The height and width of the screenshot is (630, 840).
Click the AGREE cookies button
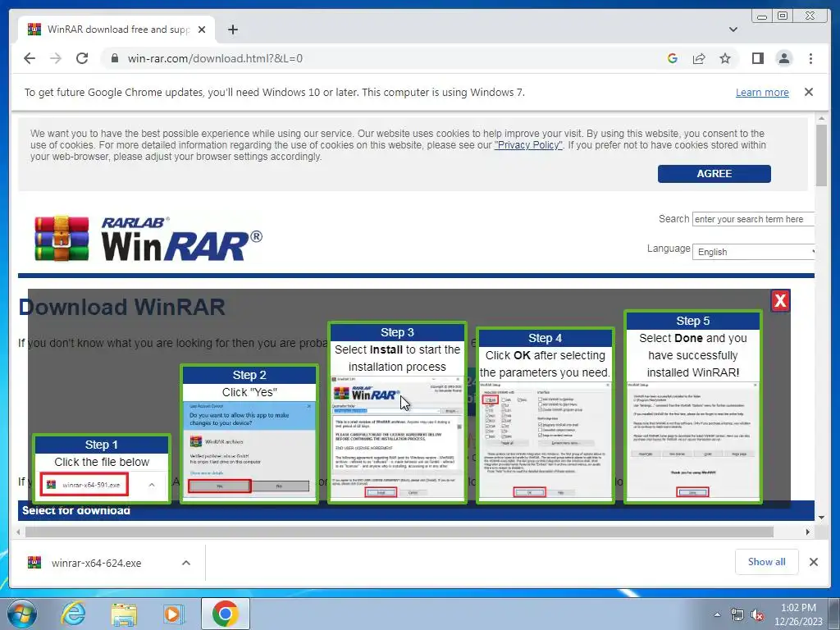point(714,174)
